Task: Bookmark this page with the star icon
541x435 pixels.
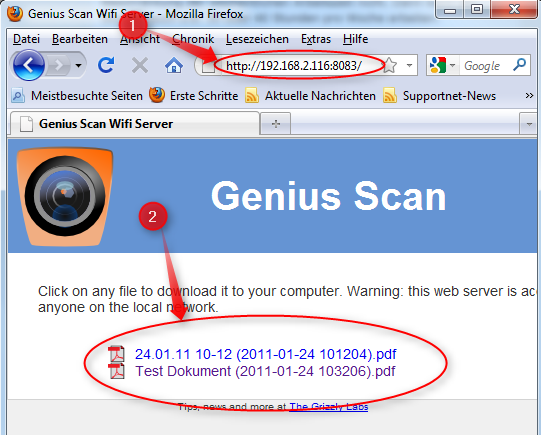Action: pyautogui.click(x=390, y=65)
